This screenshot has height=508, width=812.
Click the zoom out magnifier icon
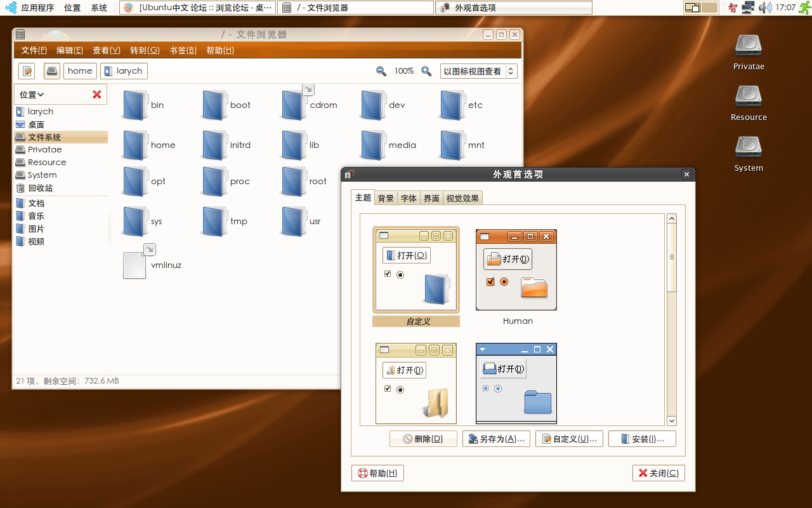point(381,71)
